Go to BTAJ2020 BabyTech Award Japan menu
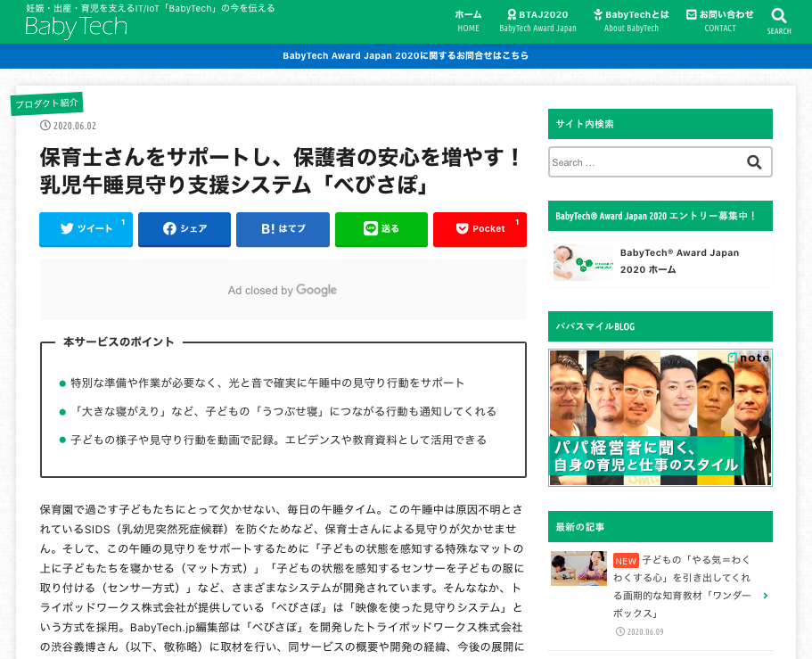The width and height of the screenshot is (812, 659). [537, 21]
